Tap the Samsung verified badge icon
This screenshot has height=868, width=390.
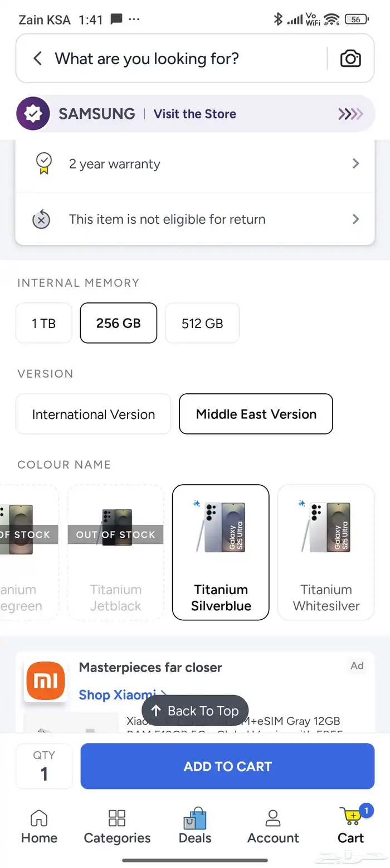tap(33, 114)
